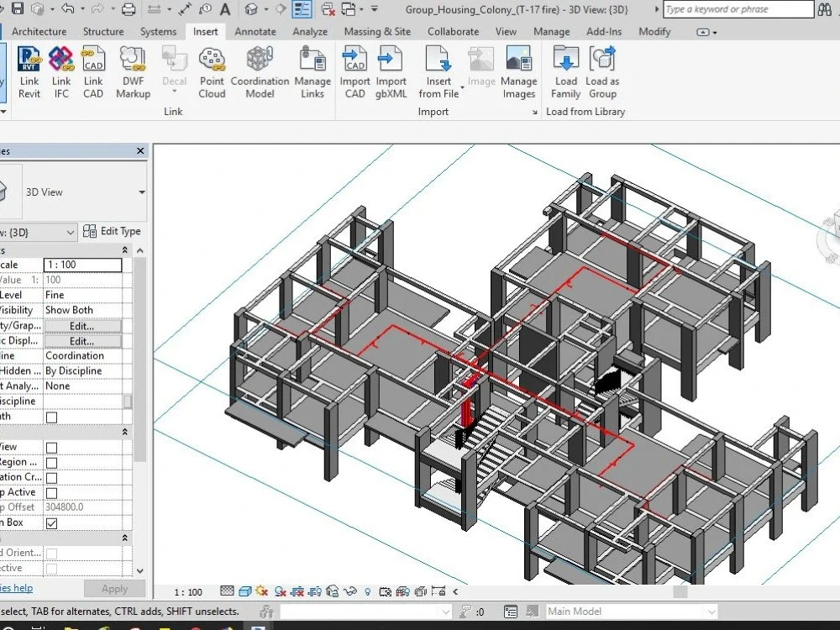Click the Undo arrow icon
Image resolution: width=840 pixels, height=630 pixels.
67,8
